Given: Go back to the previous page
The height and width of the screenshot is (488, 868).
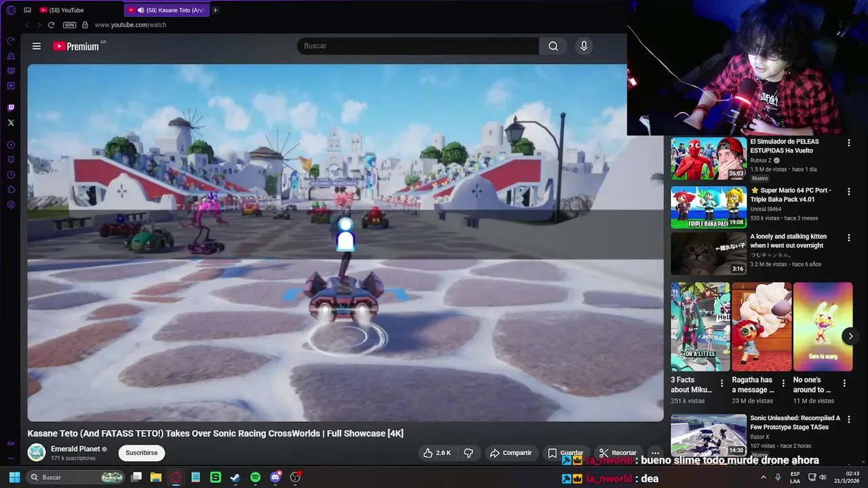Looking at the screenshot, I should point(27,25).
